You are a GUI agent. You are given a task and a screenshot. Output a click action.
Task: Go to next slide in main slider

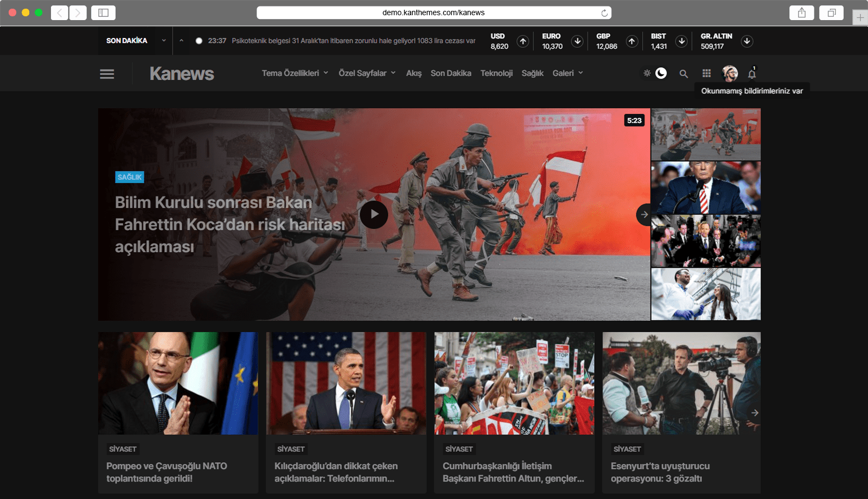coord(644,214)
